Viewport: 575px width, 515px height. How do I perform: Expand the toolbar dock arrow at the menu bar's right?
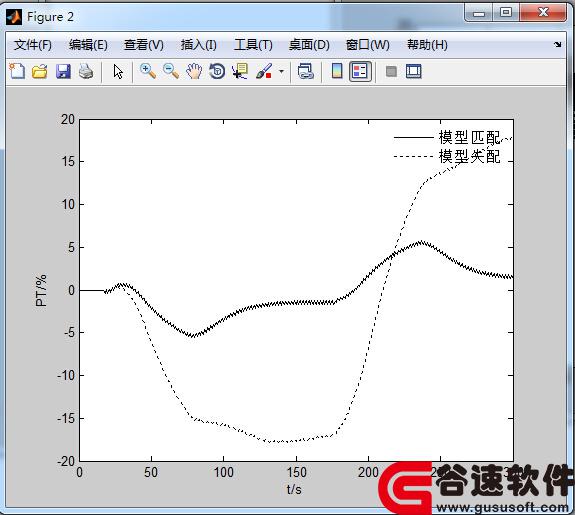click(x=557, y=44)
